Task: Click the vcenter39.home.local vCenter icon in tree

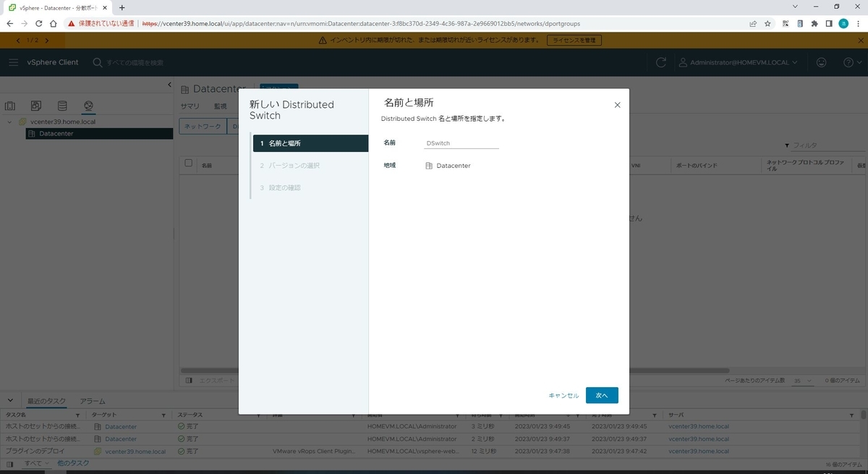Action: coord(22,122)
